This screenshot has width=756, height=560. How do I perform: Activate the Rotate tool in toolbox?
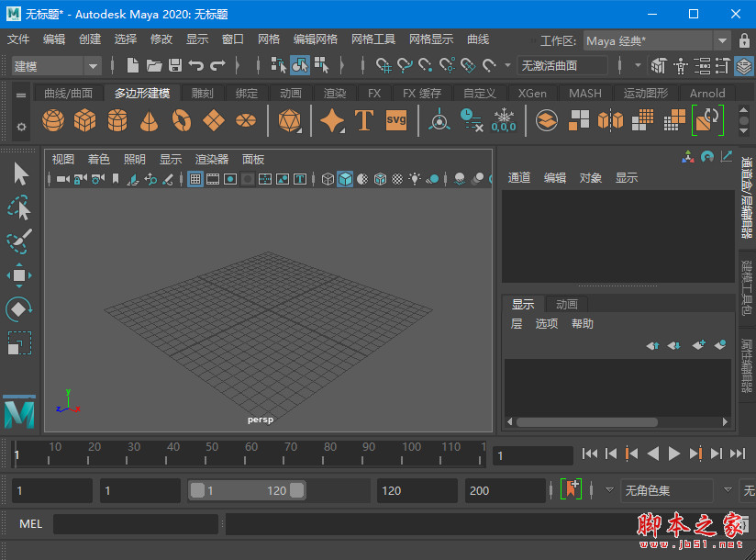click(x=19, y=309)
